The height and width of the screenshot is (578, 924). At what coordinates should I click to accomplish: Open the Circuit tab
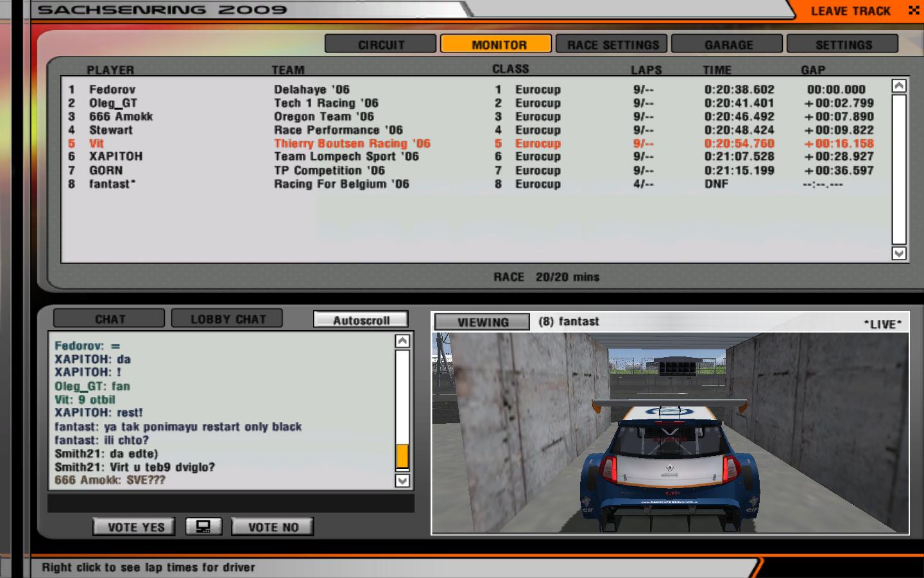pyautogui.click(x=381, y=44)
